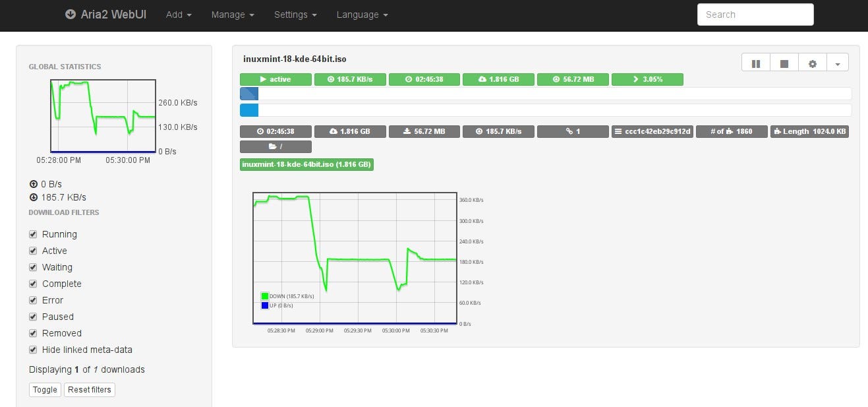Click the blue UP legend swatch

point(265,305)
